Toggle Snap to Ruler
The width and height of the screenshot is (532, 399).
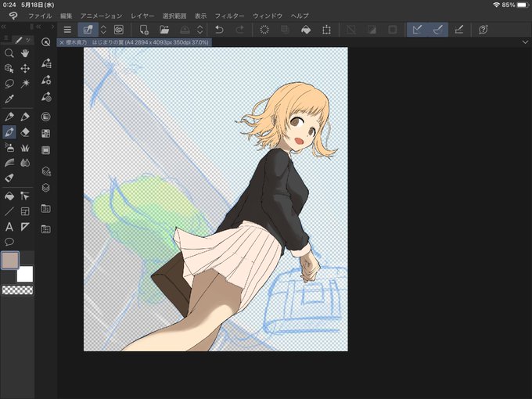417,30
